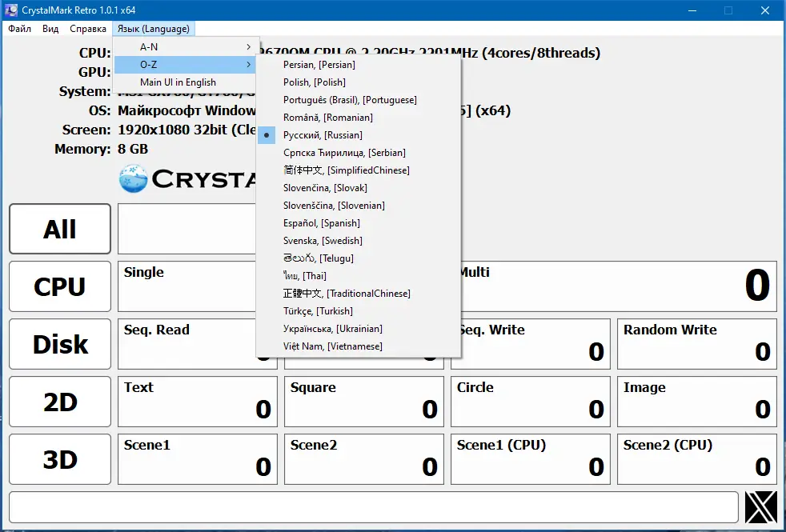
Task: Select Română language
Action: [x=359, y=118]
